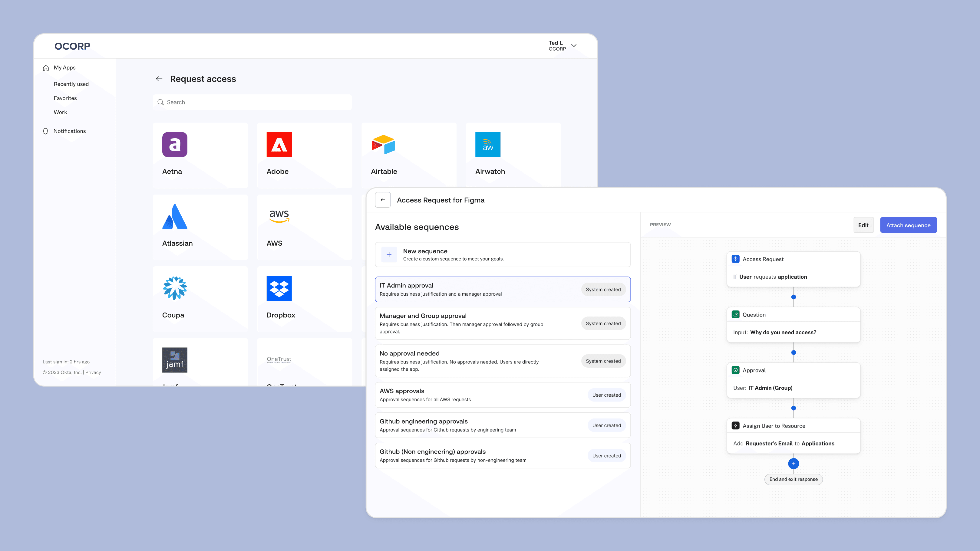This screenshot has height=551, width=980.
Task: Click the User created badge on AWS approvals
Action: pyautogui.click(x=606, y=395)
